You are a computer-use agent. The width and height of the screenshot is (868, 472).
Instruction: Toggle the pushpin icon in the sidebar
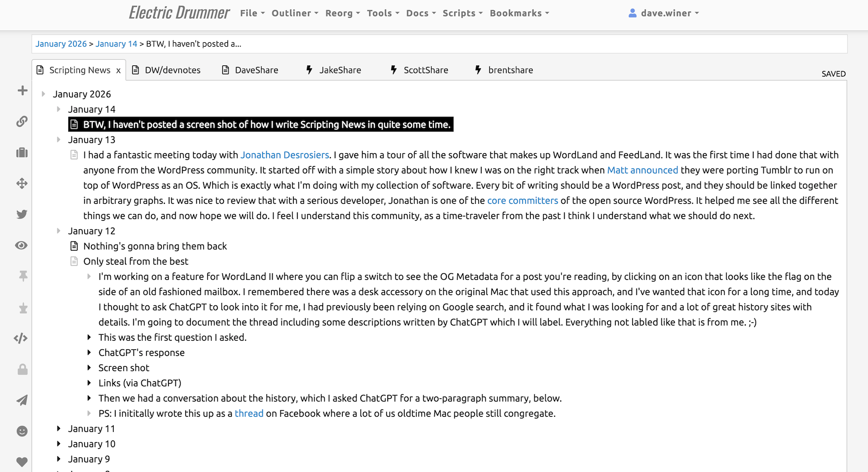[23, 276]
